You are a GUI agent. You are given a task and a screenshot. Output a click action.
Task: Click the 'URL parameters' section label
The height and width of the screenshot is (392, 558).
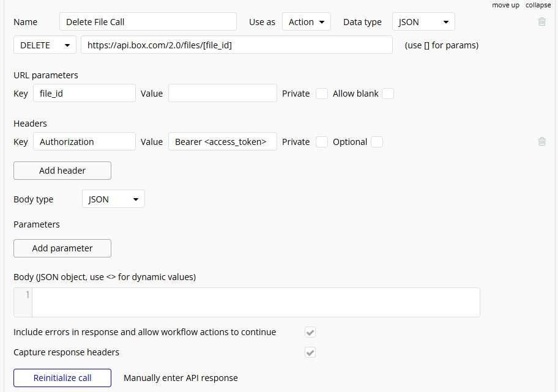45,75
